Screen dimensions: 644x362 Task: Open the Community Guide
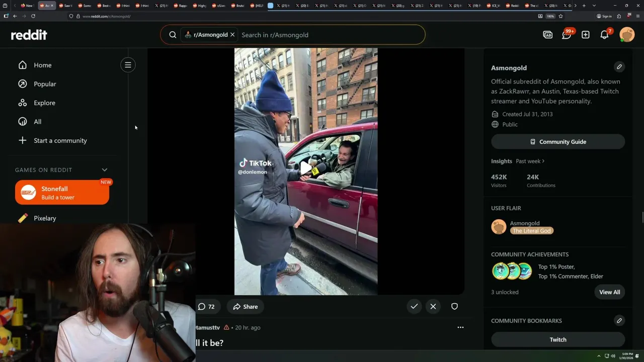coord(558,142)
